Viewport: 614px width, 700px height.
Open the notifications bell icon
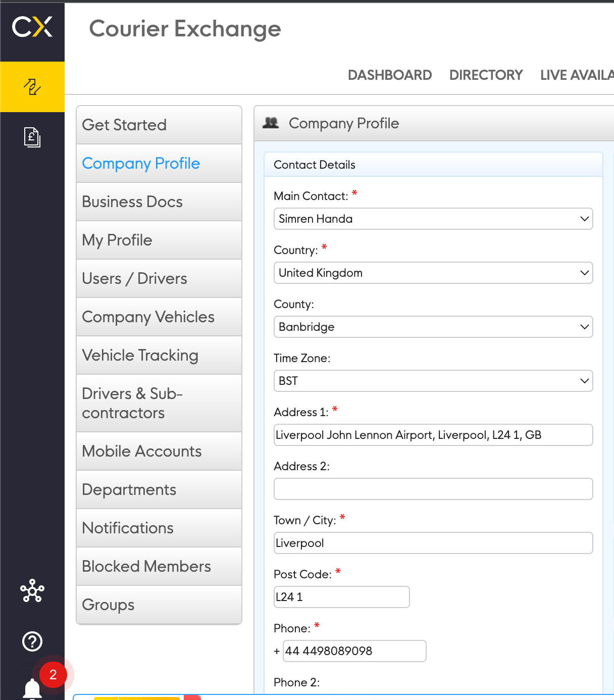pyautogui.click(x=32, y=689)
